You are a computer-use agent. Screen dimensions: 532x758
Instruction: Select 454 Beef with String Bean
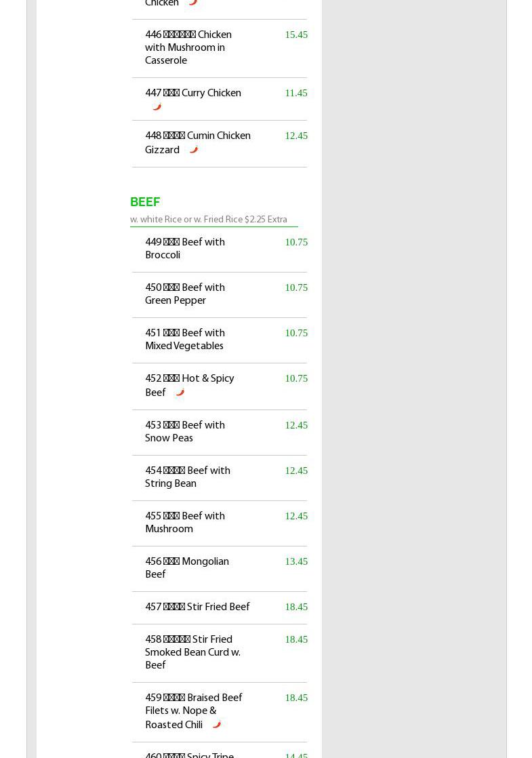187,477
